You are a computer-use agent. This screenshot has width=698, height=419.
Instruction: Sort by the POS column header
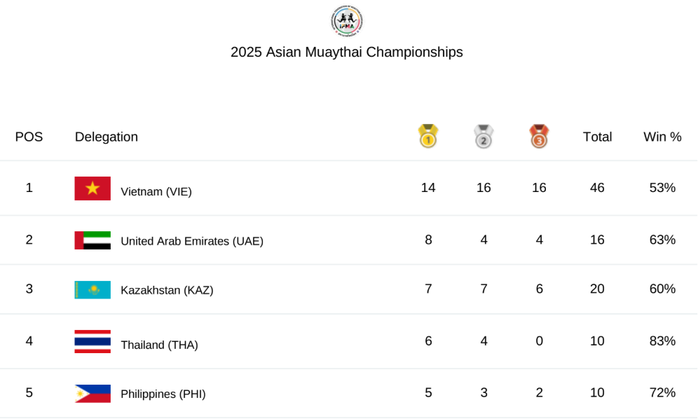pos(29,137)
